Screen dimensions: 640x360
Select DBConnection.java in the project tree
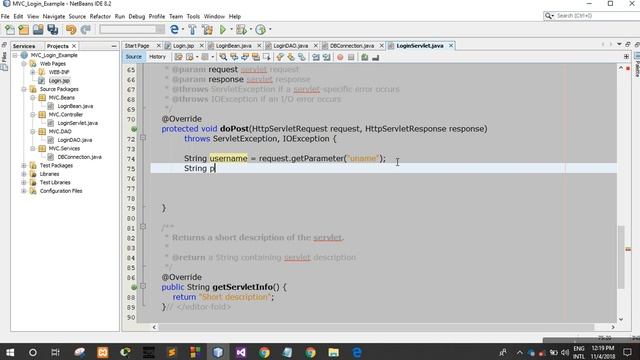[x=80, y=157]
